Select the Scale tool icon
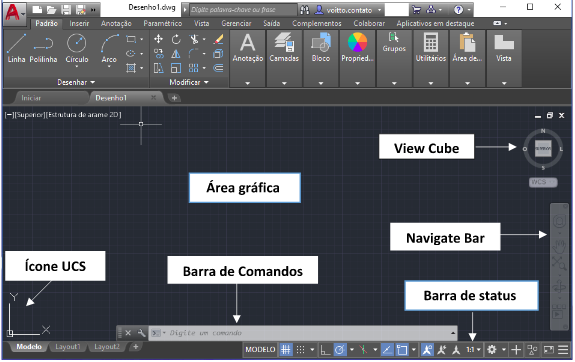The image size is (575, 362). (x=176, y=68)
